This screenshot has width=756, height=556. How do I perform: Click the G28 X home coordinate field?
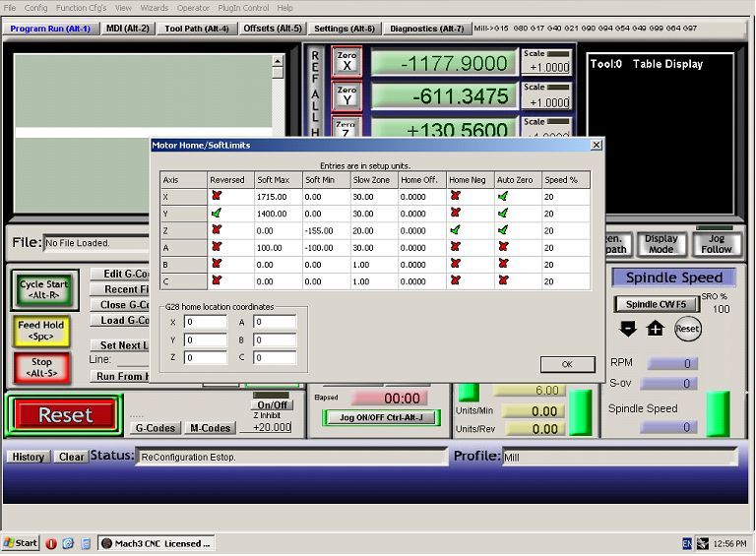click(x=206, y=322)
